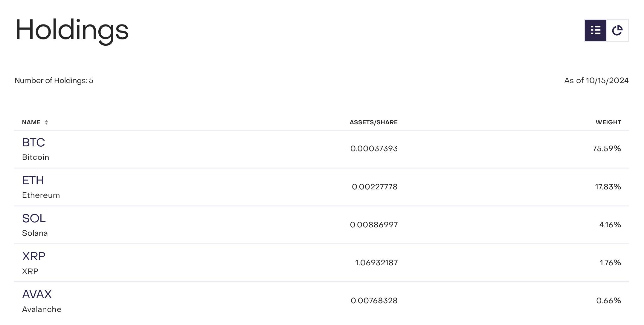Switch to pie chart view icon

pos(617,30)
